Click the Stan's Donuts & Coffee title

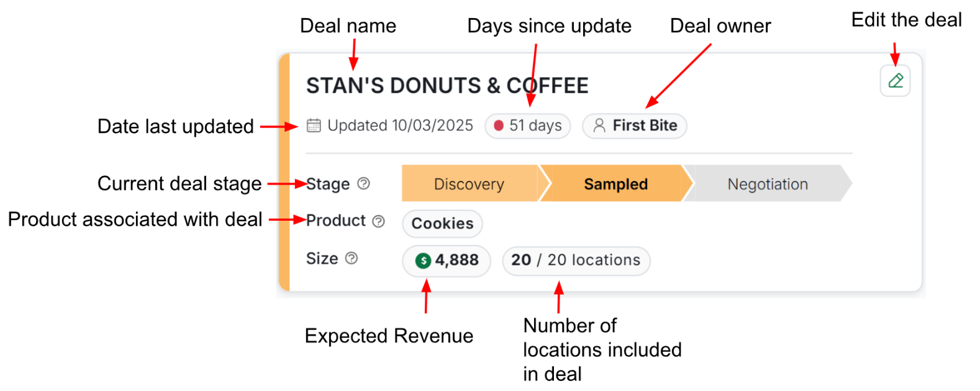click(x=447, y=86)
